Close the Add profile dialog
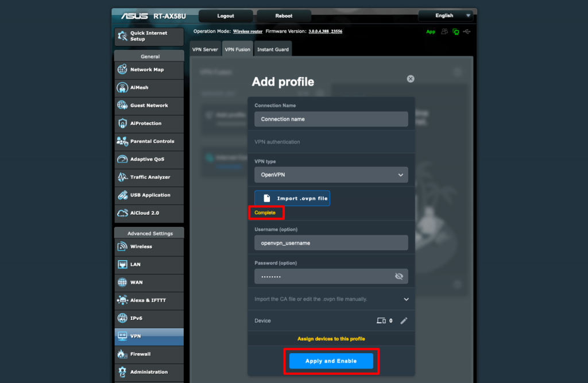588x383 pixels. [411, 79]
